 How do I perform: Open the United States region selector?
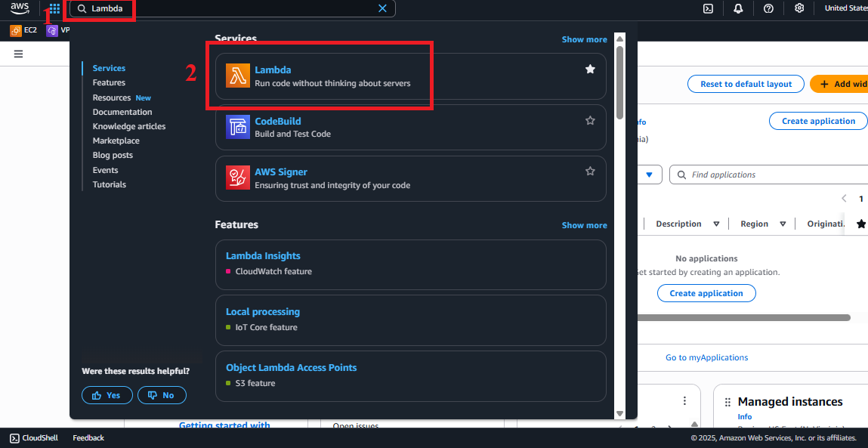tap(846, 8)
